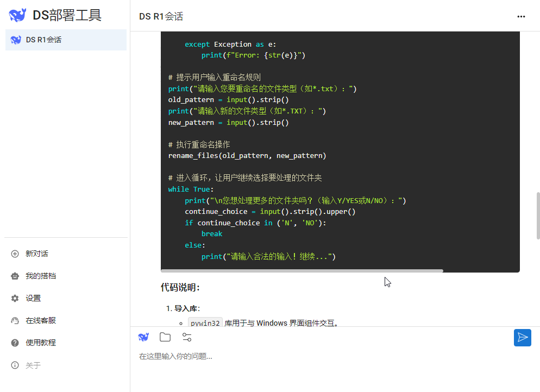Image resolution: width=540 pixels, height=392 pixels.
Task: Open 使用教程 tutorial
Action: pos(41,343)
